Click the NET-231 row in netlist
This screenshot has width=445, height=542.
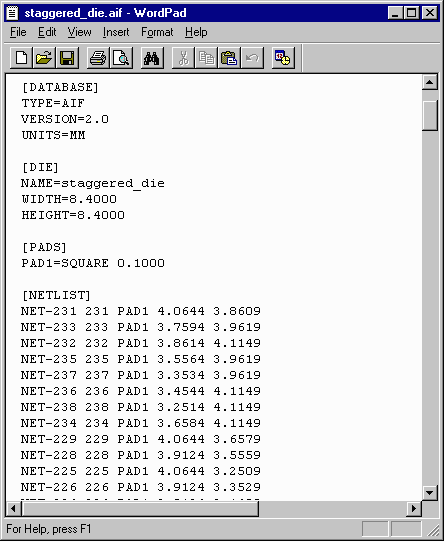pyautogui.click(x=141, y=311)
